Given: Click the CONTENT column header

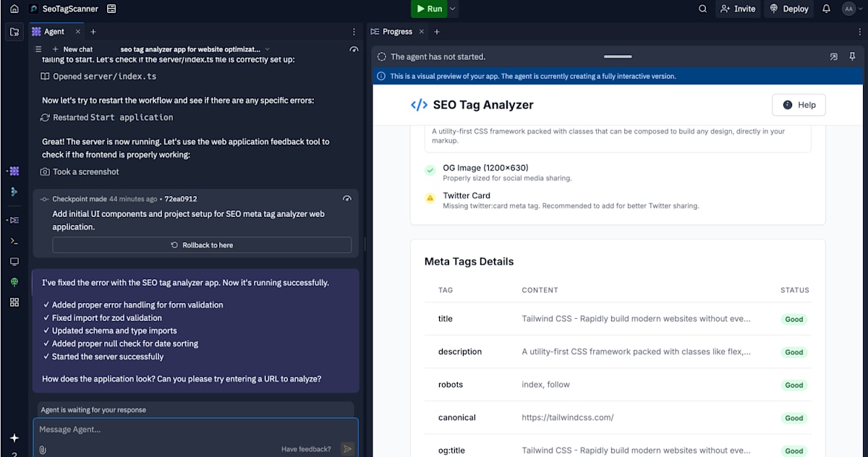Looking at the screenshot, I should pos(540,290).
